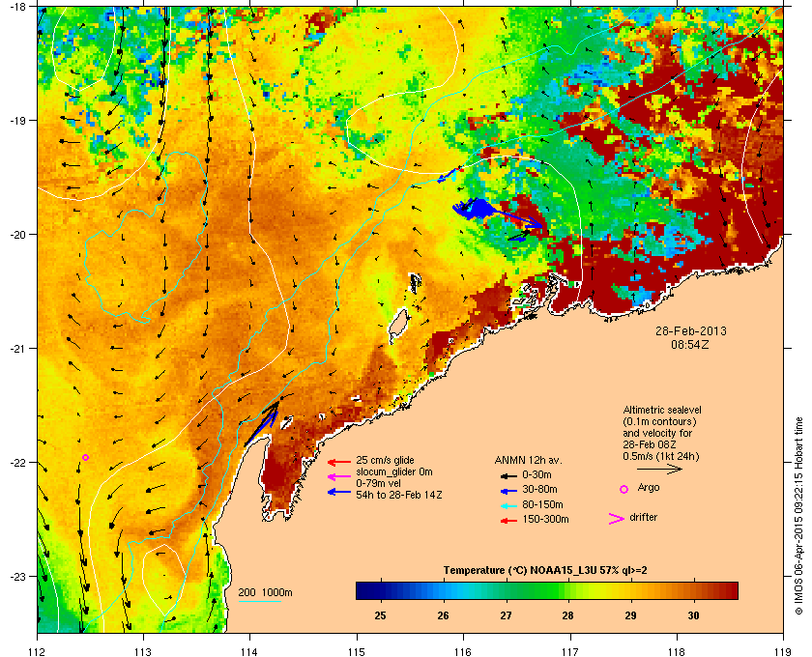The width and height of the screenshot is (812, 657).
Task: Click the colorbar tick label 30
Action: [x=693, y=615]
